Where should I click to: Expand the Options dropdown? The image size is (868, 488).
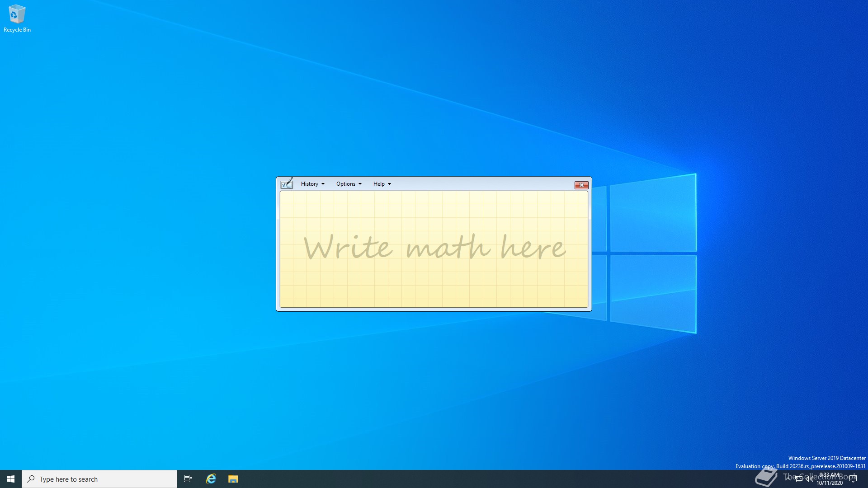pyautogui.click(x=349, y=184)
